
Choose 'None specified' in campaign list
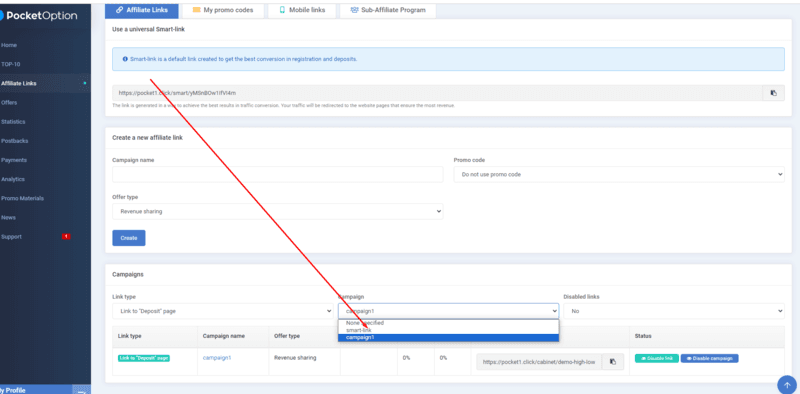(x=448, y=323)
